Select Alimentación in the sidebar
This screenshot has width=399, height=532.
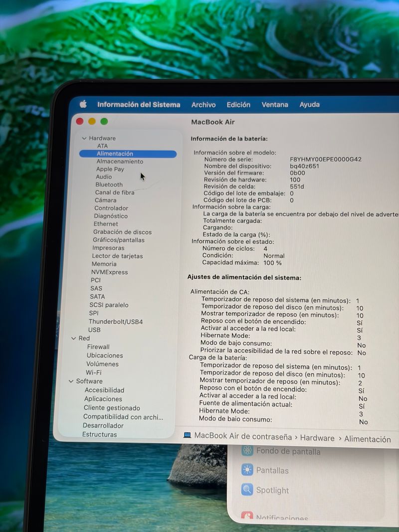pos(128,154)
